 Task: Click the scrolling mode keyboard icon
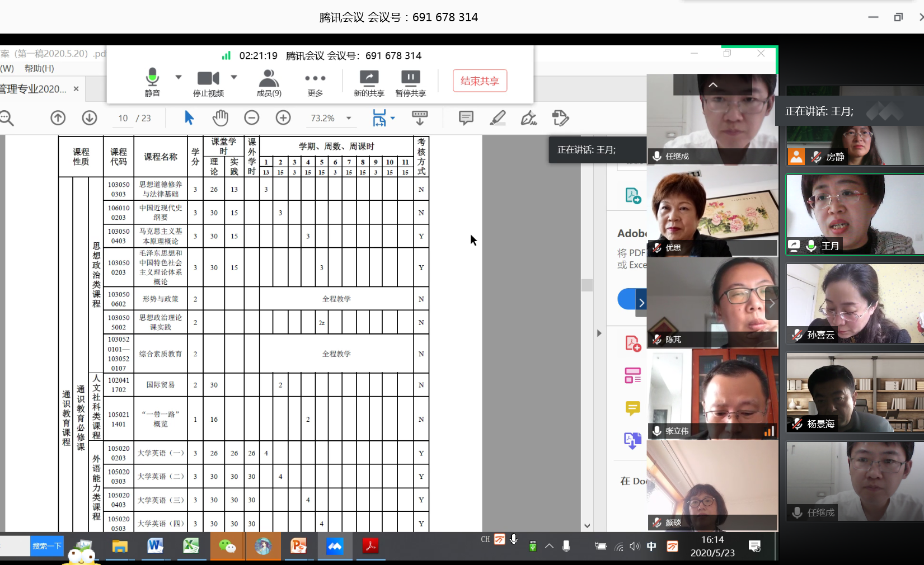[x=420, y=118]
